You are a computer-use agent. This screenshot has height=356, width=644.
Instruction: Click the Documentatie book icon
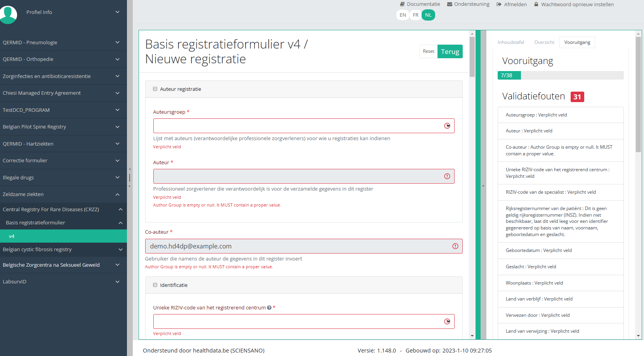[403, 4]
